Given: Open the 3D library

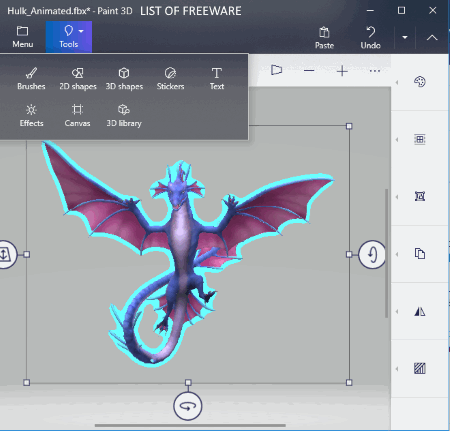Looking at the screenshot, I should [x=124, y=116].
